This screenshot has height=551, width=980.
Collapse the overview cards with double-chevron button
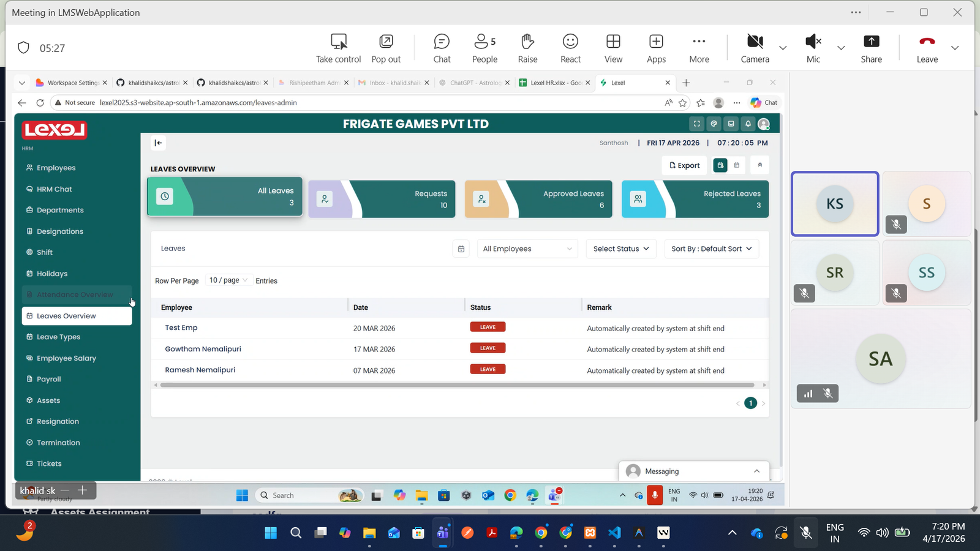(x=759, y=165)
